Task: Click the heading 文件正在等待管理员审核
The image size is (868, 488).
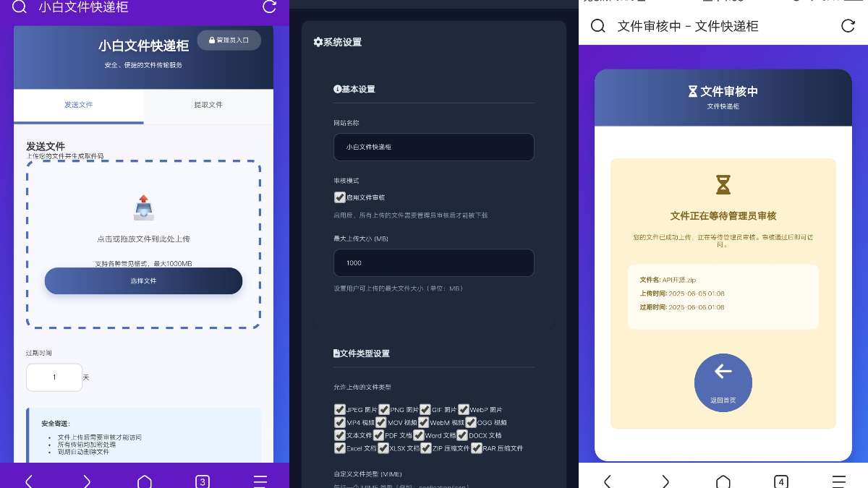Action: tap(723, 215)
